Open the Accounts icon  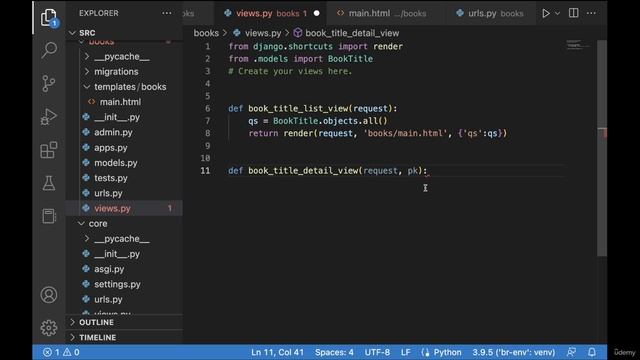point(49,295)
